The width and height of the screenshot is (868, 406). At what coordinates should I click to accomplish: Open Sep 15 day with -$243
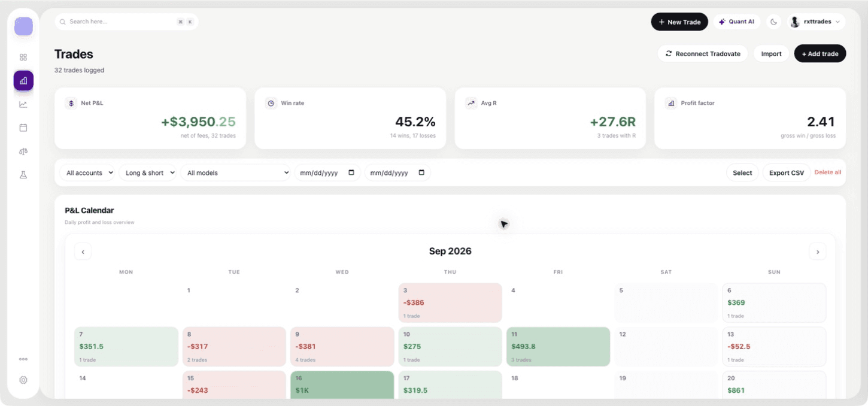[234, 384]
